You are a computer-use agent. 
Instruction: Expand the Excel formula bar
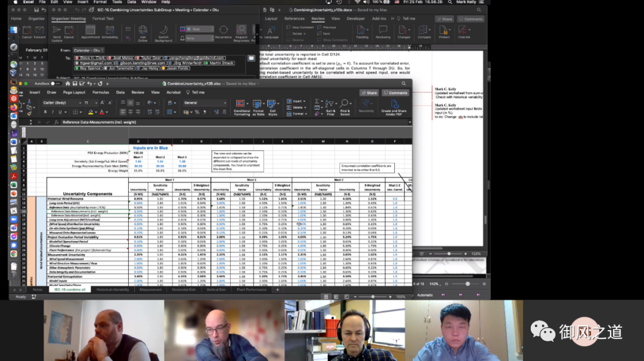click(410, 122)
